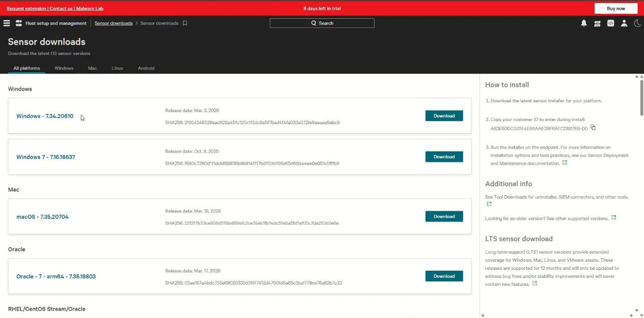
Task: Click the Contact us link
Action: (61, 8)
